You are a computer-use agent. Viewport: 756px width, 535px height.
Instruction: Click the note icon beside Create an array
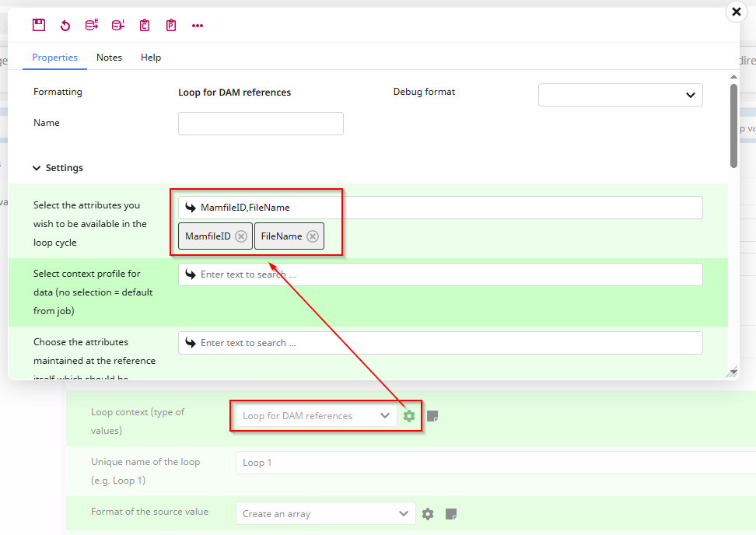pos(450,513)
